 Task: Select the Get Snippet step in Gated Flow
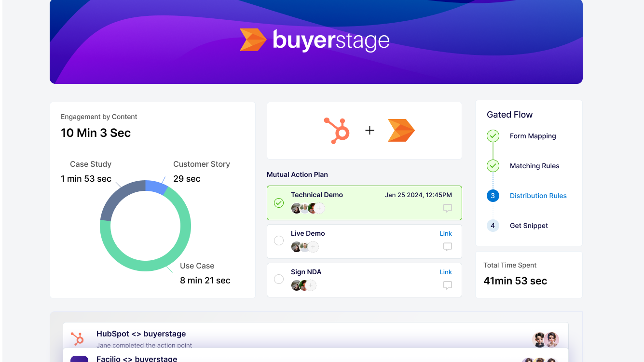[x=529, y=226]
